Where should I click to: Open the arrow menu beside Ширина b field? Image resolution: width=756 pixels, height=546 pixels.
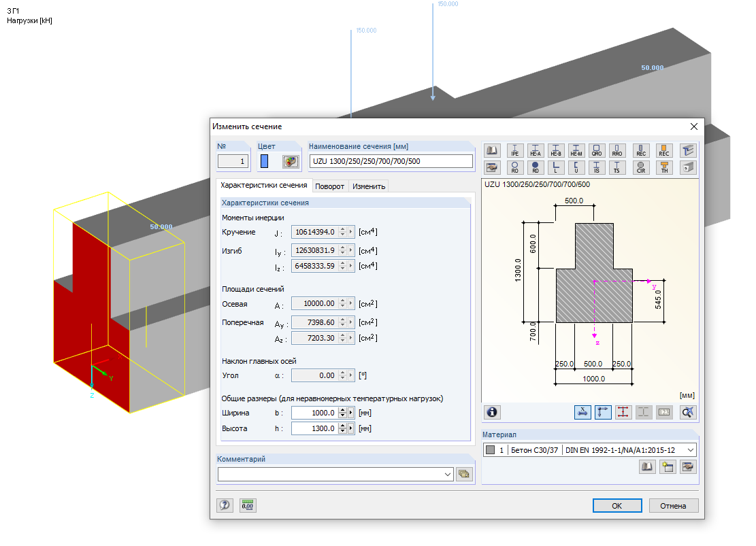[351, 413]
